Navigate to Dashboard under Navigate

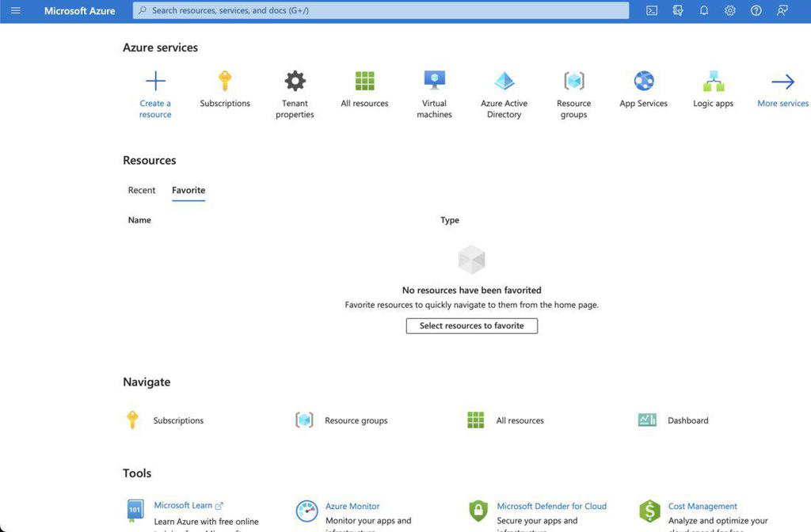(687, 420)
